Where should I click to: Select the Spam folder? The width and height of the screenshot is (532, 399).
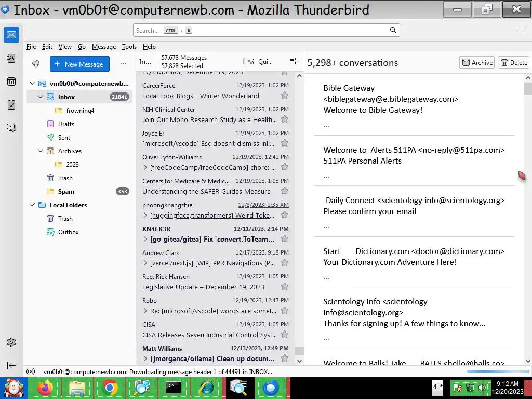(79, 191)
